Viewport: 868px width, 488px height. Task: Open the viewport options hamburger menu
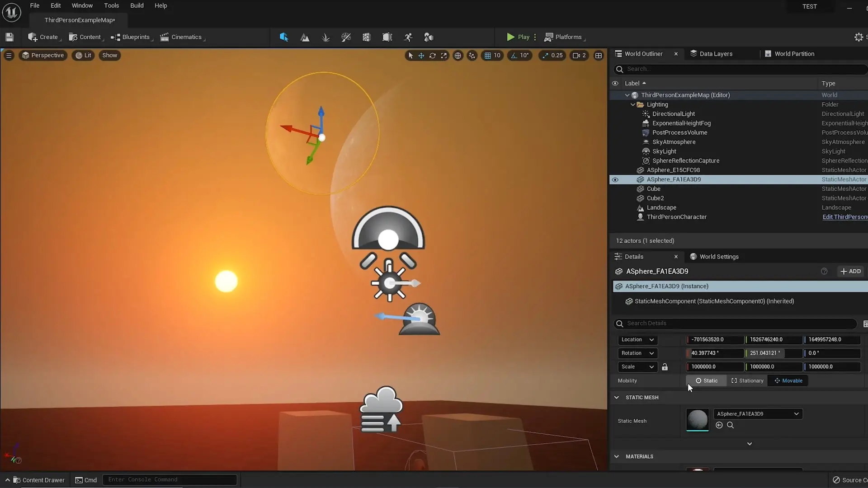point(9,56)
